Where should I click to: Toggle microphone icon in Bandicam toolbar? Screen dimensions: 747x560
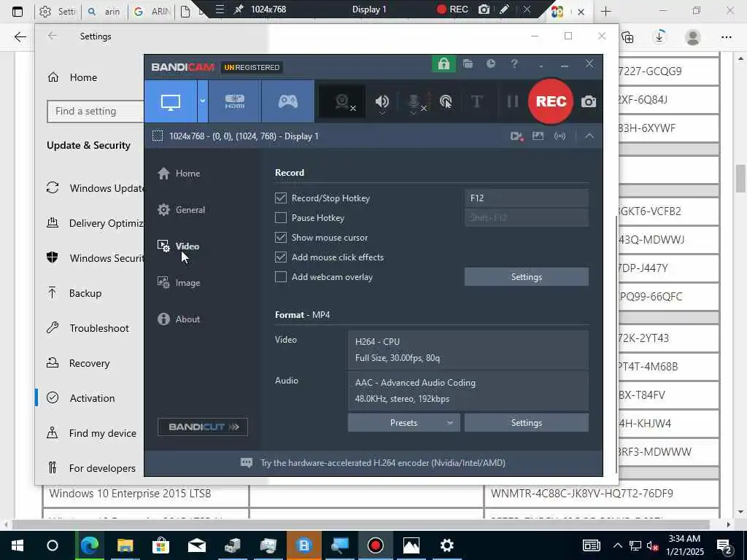pyautogui.click(x=415, y=102)
